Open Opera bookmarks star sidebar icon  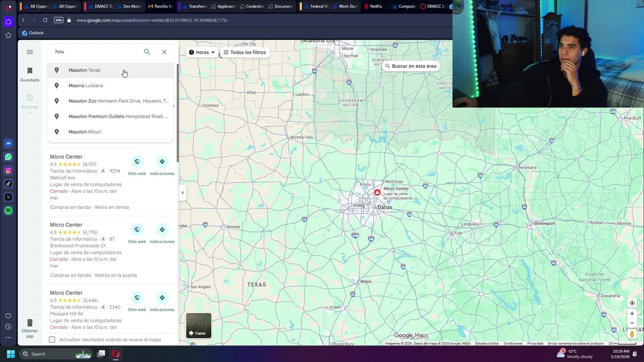pos(8,35)
